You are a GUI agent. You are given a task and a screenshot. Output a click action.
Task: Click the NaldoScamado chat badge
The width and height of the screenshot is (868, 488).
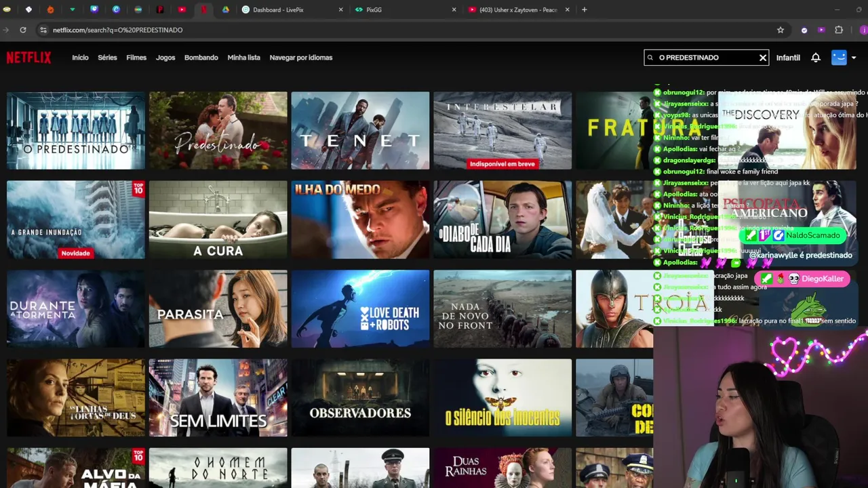[794, 235]
